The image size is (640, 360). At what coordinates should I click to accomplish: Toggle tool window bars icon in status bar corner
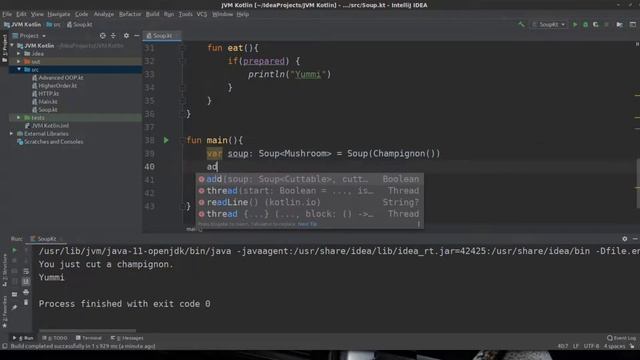click(x=4, y=346)
